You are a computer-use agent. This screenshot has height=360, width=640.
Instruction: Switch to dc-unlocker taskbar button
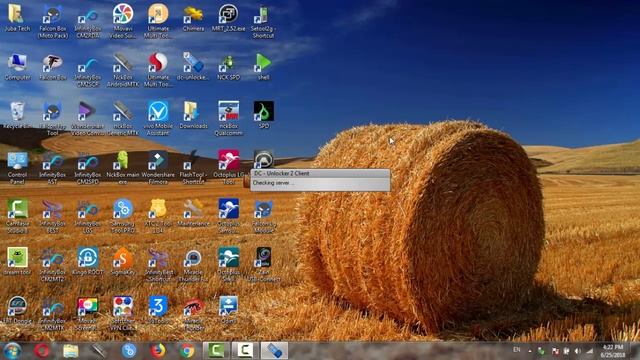[x=274, y=351]
